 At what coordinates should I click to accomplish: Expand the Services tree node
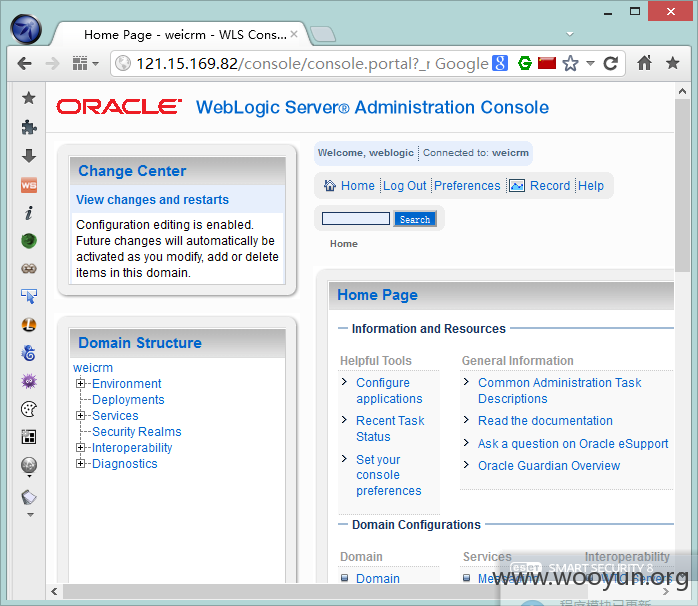pos(80,415)
